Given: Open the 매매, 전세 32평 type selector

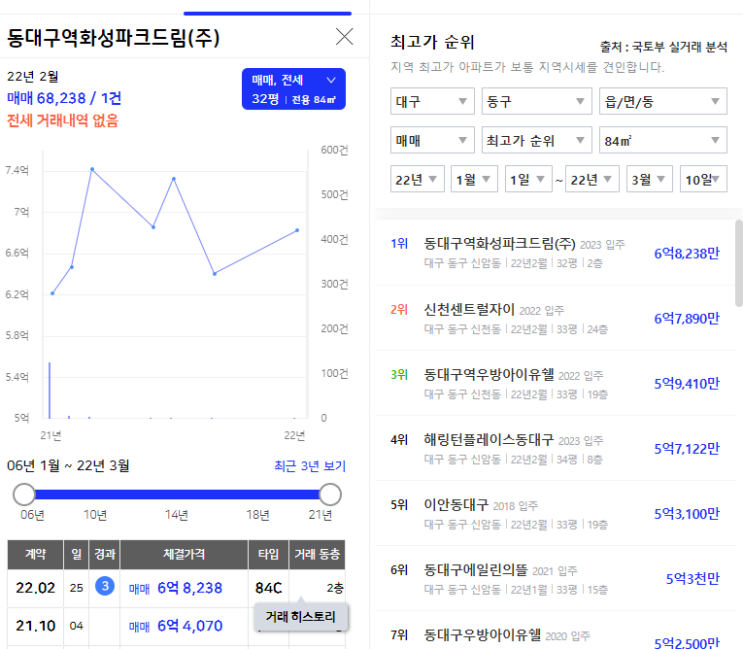Looking at the screenshot, I should click(294, 89).
